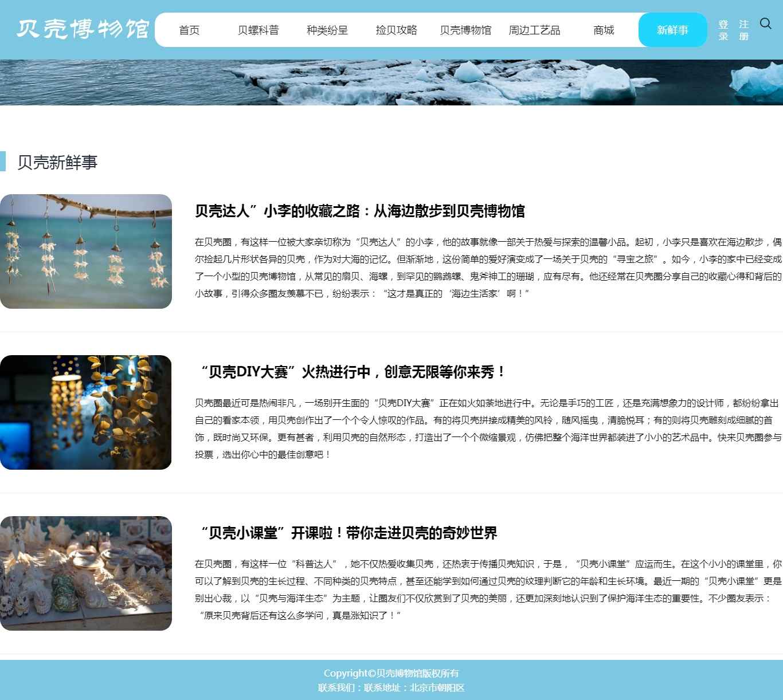Click the 注册 register link
This screenshot has height=700, width=783.
click(743, 30)
